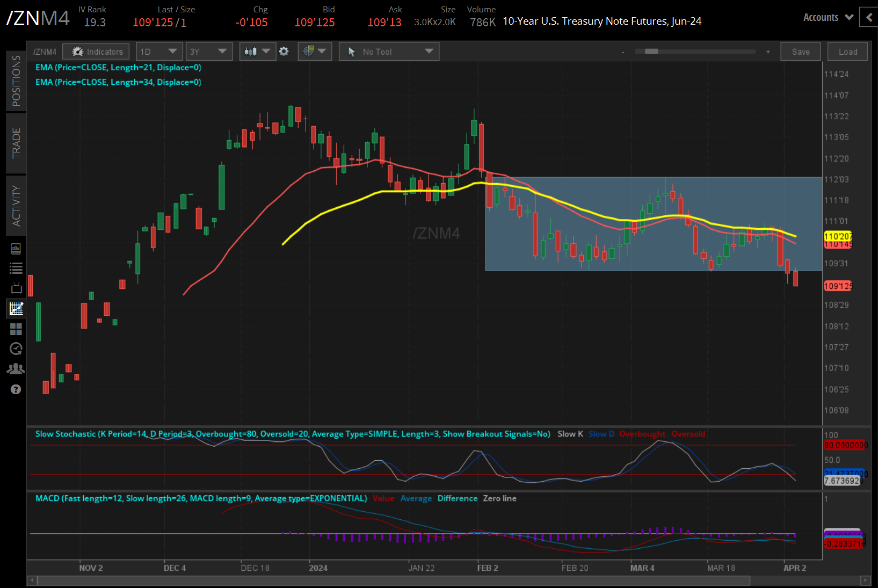Select the four-square grid layout icon
This screenshot has width=878, height=588.
coord(16,329)
